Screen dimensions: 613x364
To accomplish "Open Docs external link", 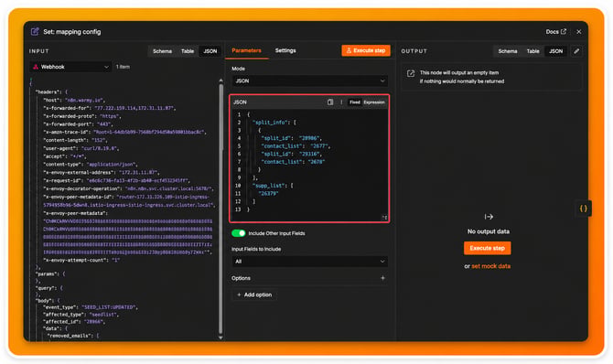I will [x=555, y=32].
